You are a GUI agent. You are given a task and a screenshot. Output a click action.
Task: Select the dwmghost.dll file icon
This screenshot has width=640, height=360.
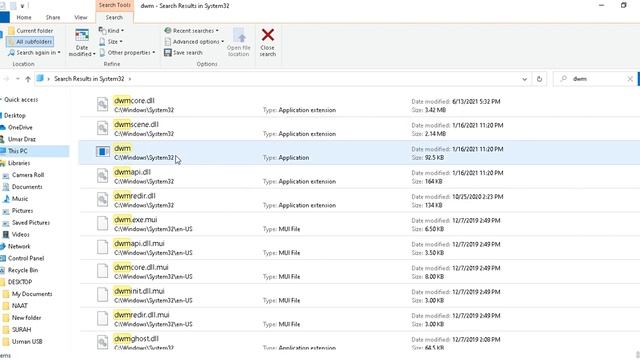(x=103, y=342)
